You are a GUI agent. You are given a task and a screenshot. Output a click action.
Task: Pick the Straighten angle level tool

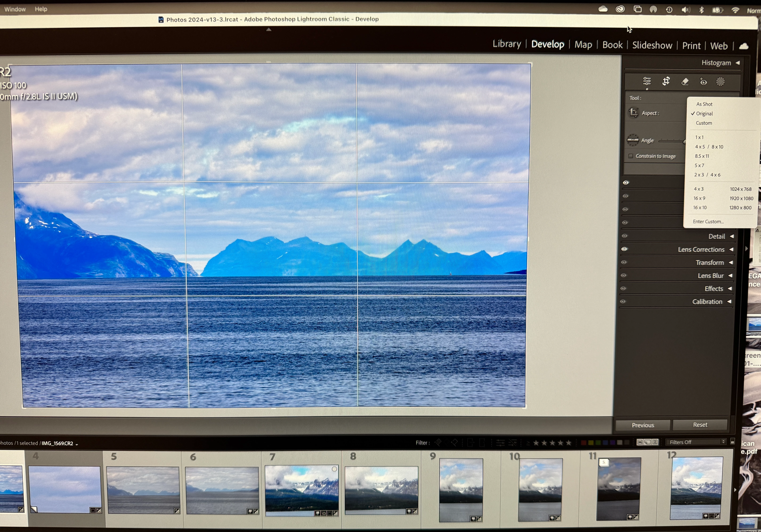(633, 140)
